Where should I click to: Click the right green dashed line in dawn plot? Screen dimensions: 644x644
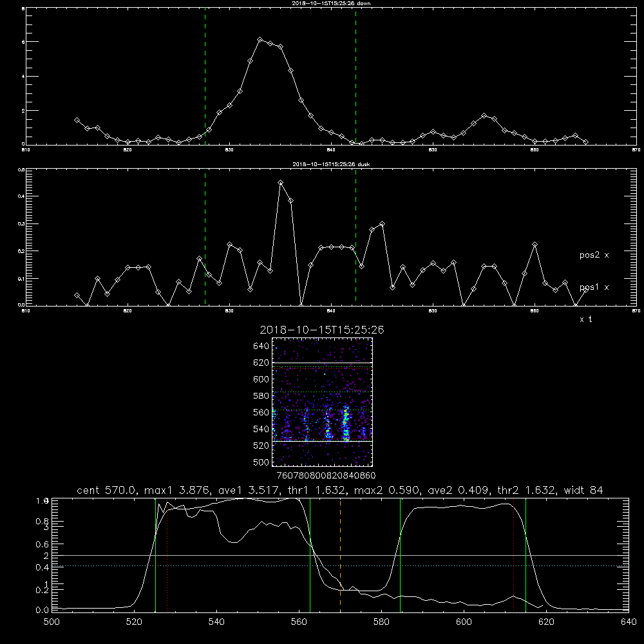point(355,78)
